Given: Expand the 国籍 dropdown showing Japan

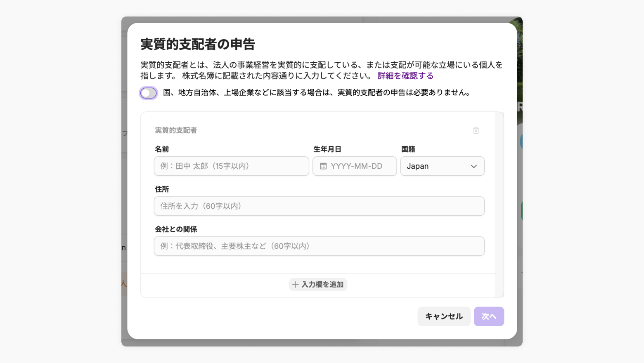Looking at the screenshot, I should point(442,166).
